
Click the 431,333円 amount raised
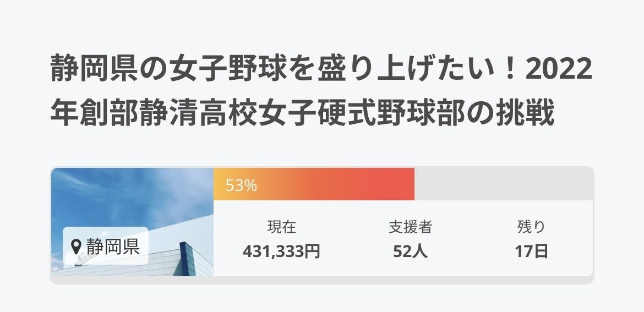click(x=282, y=251)
